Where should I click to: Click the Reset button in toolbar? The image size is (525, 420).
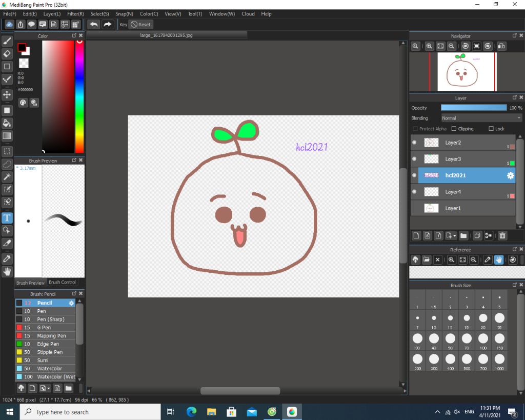click(x=140, y=24)
